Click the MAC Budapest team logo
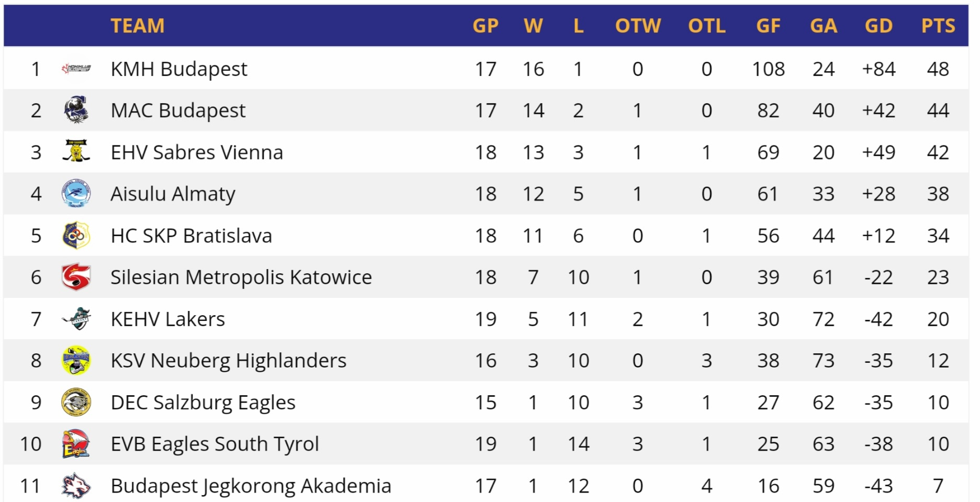 point(76,110)
